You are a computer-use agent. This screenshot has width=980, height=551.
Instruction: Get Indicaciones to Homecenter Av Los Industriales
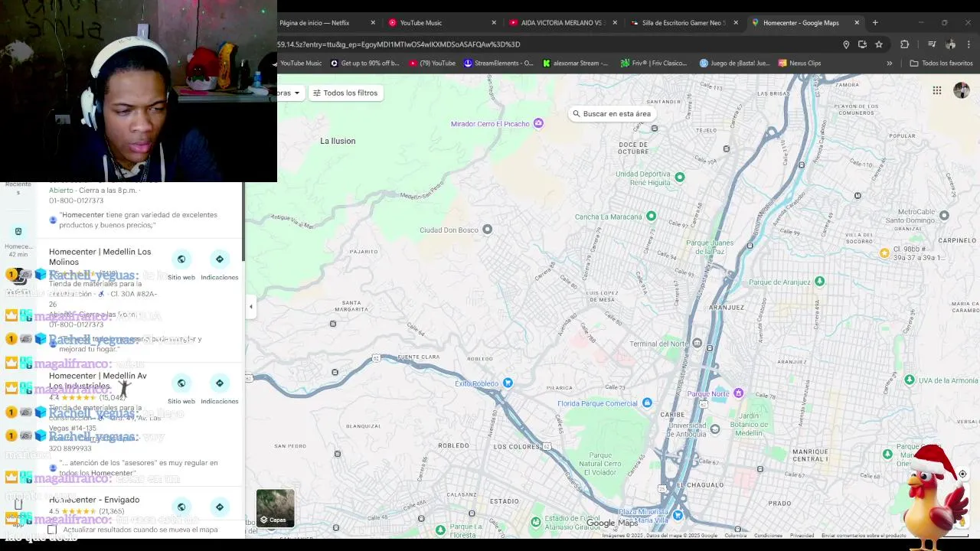[x=220, y=383]
